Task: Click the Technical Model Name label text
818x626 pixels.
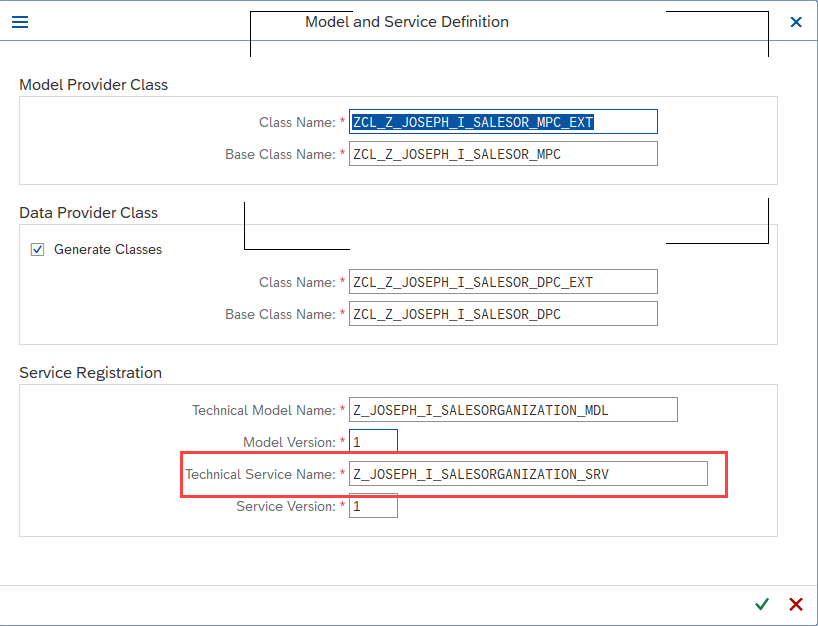Action: point(263,410)
